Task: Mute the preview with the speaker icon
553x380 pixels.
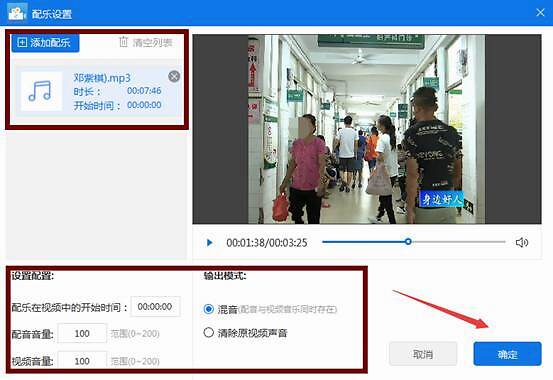Action: coord(522,243)
